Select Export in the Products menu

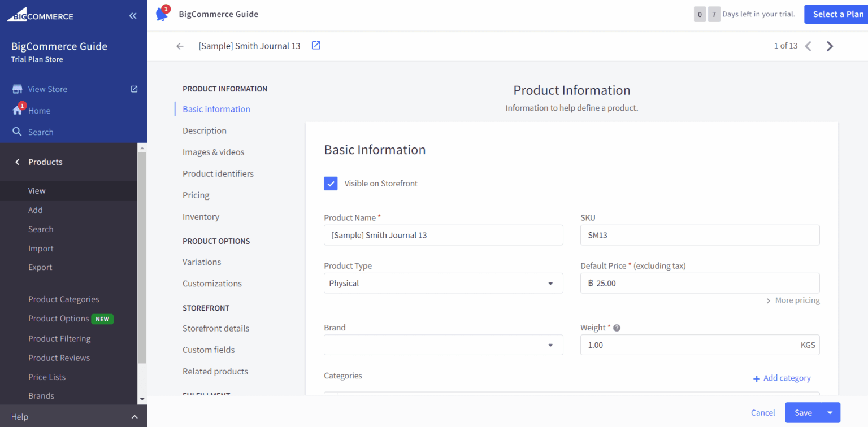(41, 267)
